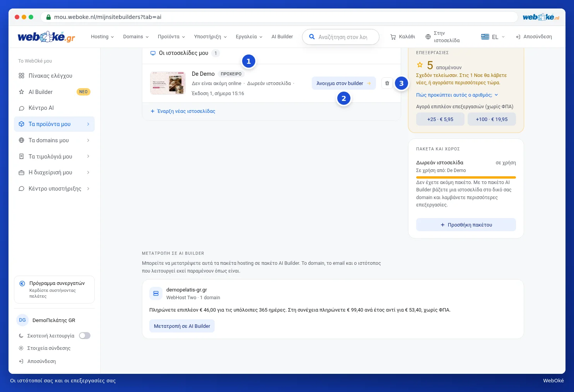The height and width of the screenshot is (392, 574).
Task: Click the star icon next to AI Builder
Action: pyautogui.click(x=22, y=92)
